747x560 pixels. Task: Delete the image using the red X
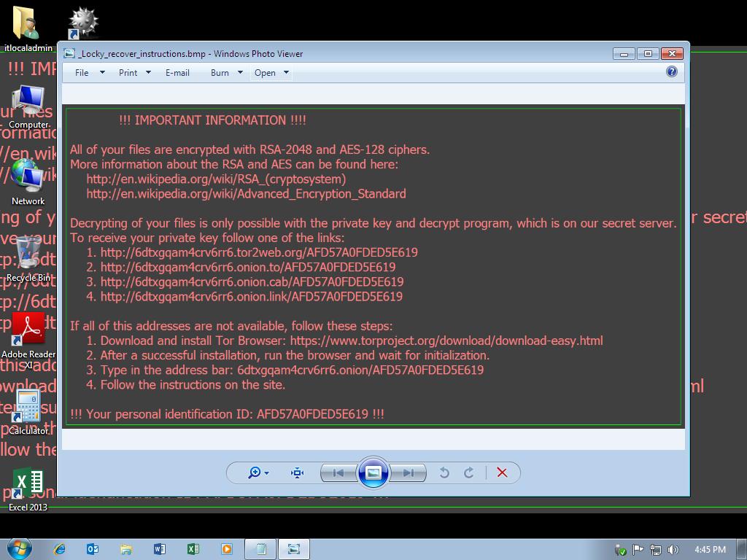coord(502,472)
